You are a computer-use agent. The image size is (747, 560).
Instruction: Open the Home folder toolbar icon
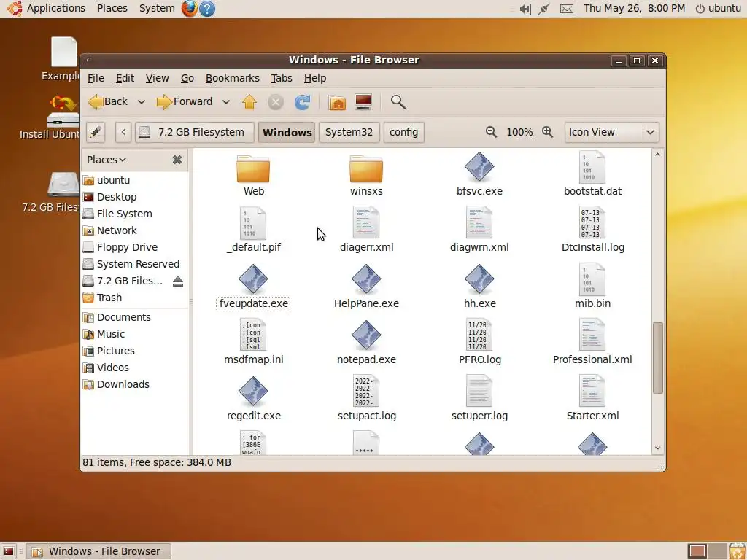point(337,102)
